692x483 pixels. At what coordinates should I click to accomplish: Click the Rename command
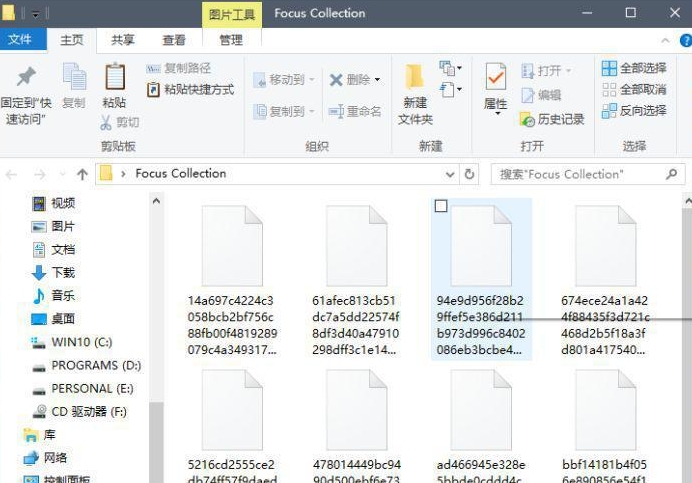pyautogui.click(x=355, y=111)
